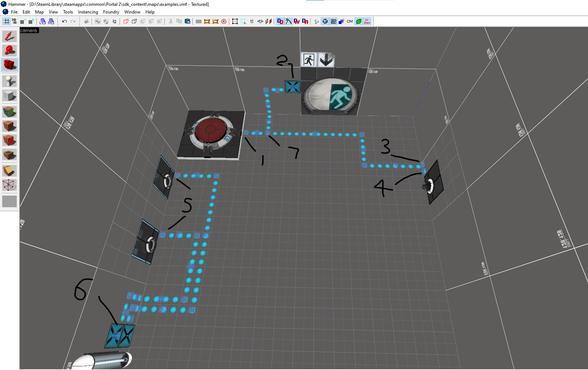
Task: Select the Apply Overlays tool
Action: coord(9,155)
